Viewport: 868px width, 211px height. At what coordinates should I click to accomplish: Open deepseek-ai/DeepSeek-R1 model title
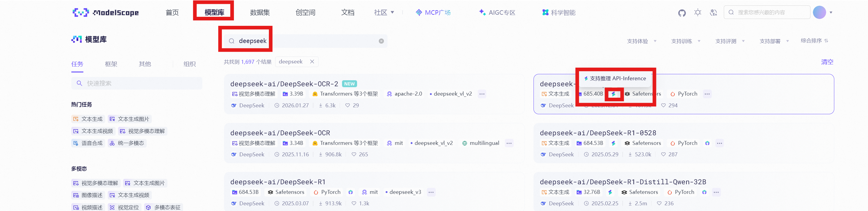pos(278,182)
